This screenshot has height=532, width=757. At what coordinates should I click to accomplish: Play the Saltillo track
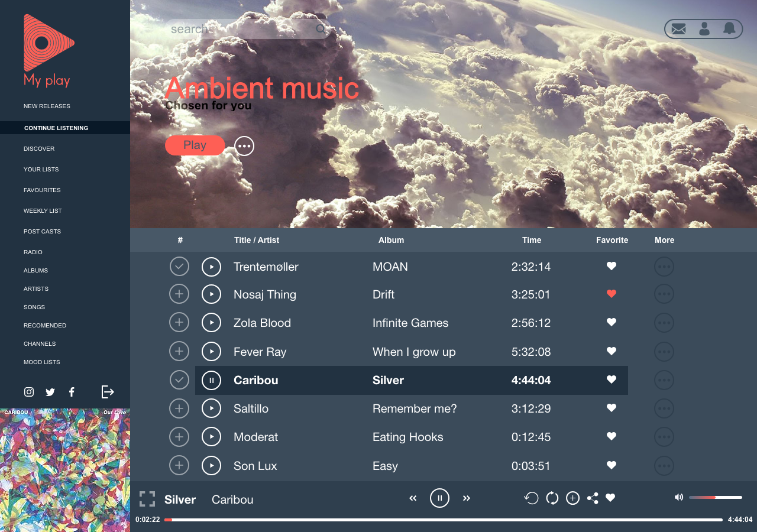point(211,408)
